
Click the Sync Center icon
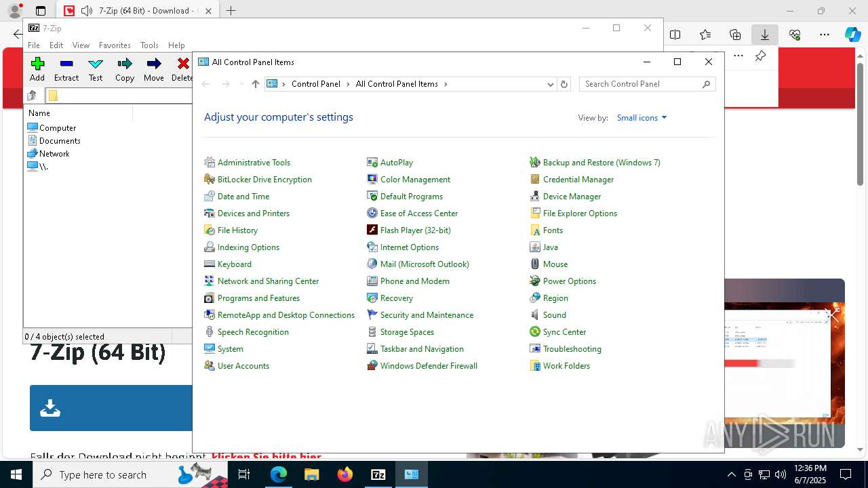(x=535, y=332)
